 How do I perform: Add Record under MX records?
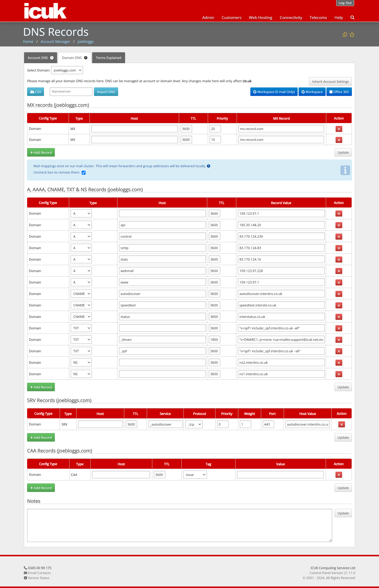click(41, 152)
